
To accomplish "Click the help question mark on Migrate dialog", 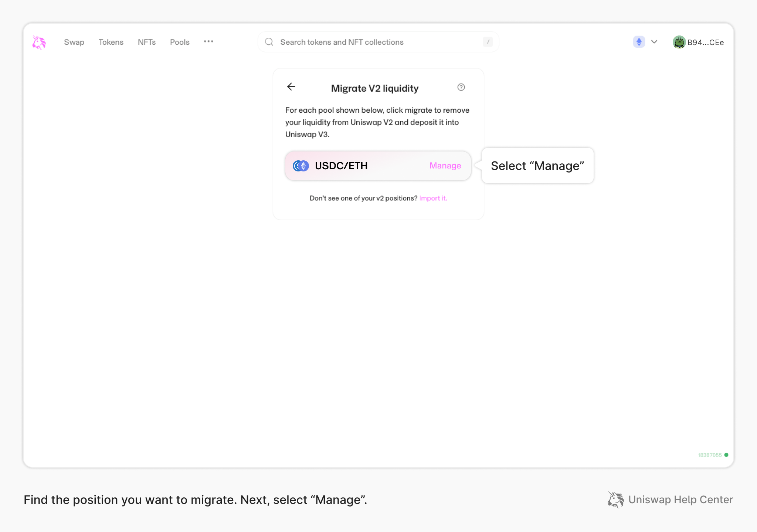I will (x=461, y=87).
